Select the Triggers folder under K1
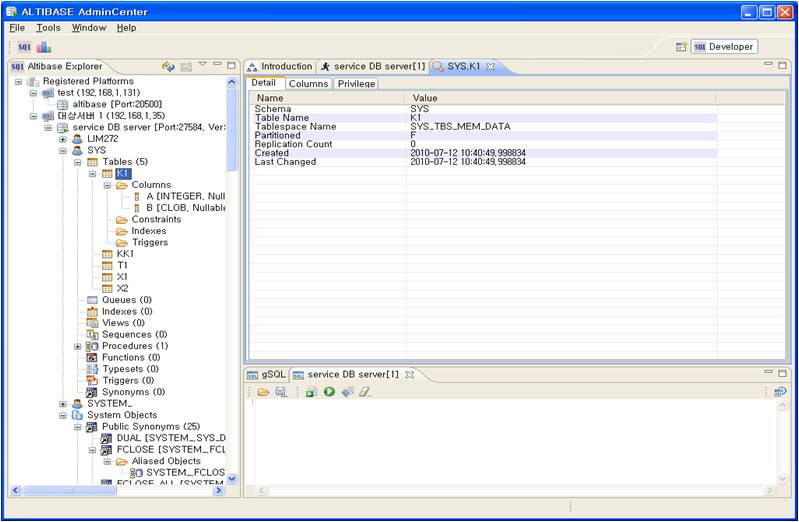This screenshot has width=799, height=522. point(150,243)
